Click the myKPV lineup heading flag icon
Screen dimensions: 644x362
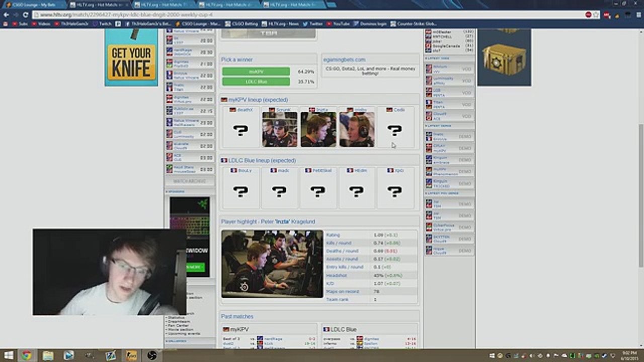(224, 100)
